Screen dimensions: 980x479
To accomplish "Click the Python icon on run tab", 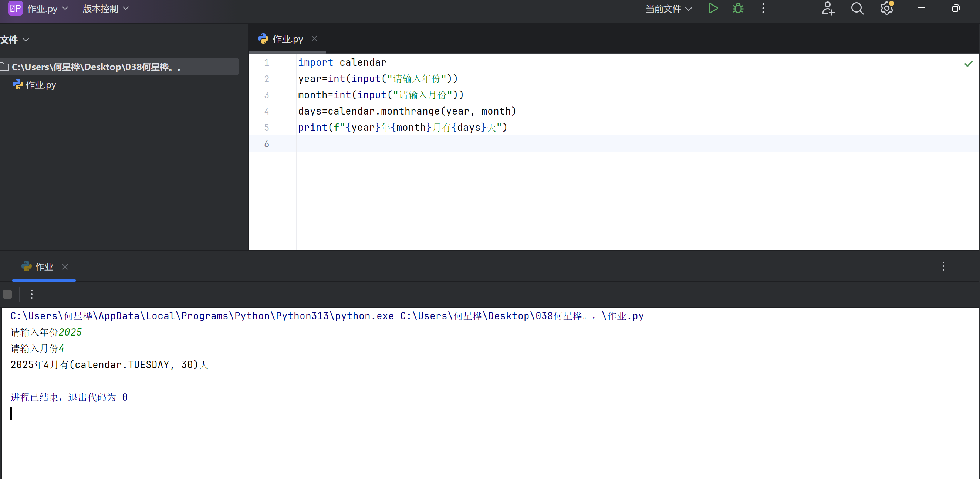I will coord(26,266).
